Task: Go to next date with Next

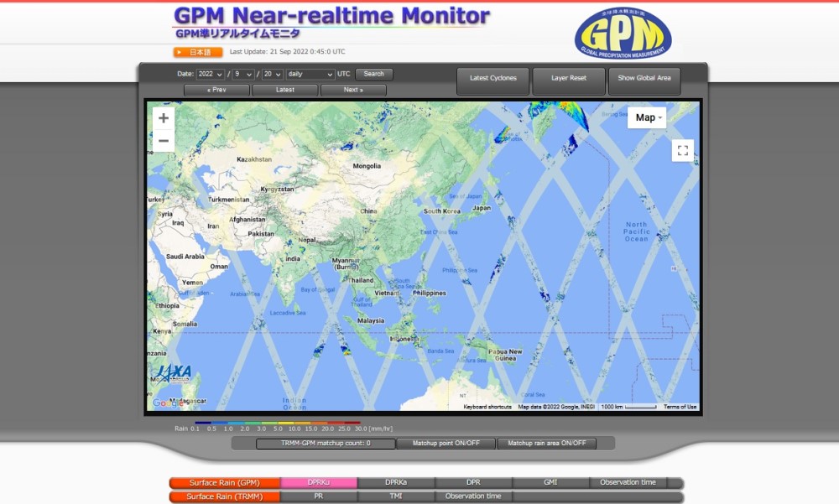Action: click(353, 90)
